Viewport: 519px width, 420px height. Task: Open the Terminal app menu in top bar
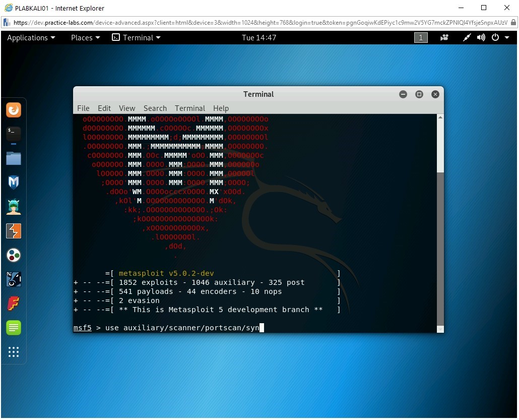click(136, 38)
